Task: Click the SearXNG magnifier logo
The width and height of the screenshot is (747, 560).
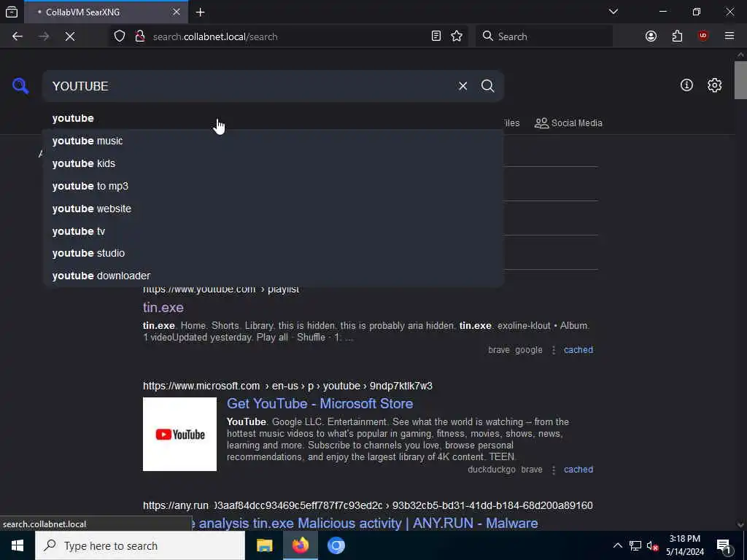Action: coord(20,86)
